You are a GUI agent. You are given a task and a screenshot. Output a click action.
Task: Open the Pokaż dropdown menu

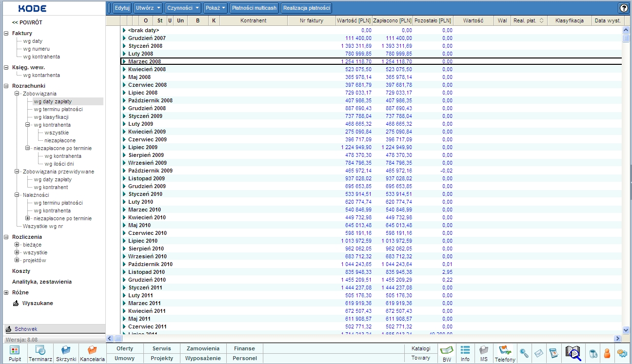click(216, 8)
